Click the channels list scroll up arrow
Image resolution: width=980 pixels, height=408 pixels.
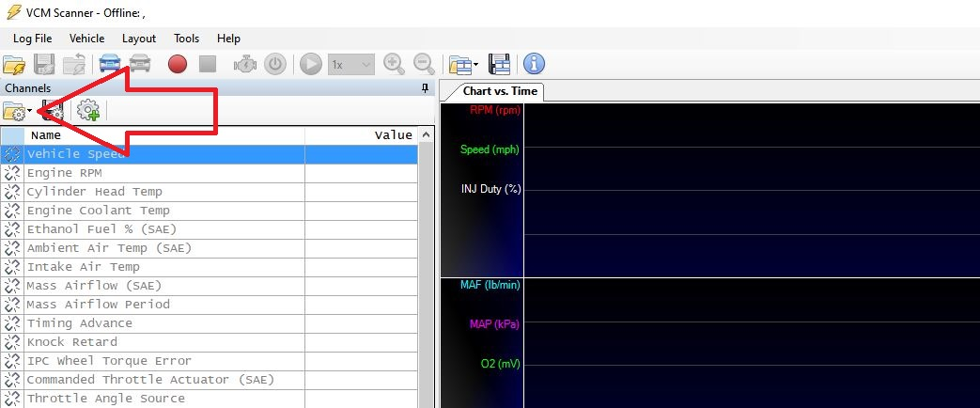(426, 135)
